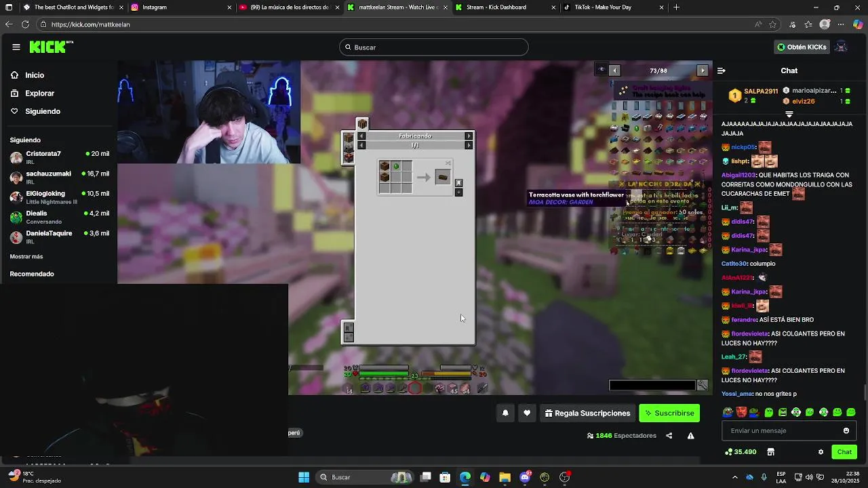The width and height of the screenshot is (868, 488).
Task: Open volume control in system tray
Action: point(810,477)
